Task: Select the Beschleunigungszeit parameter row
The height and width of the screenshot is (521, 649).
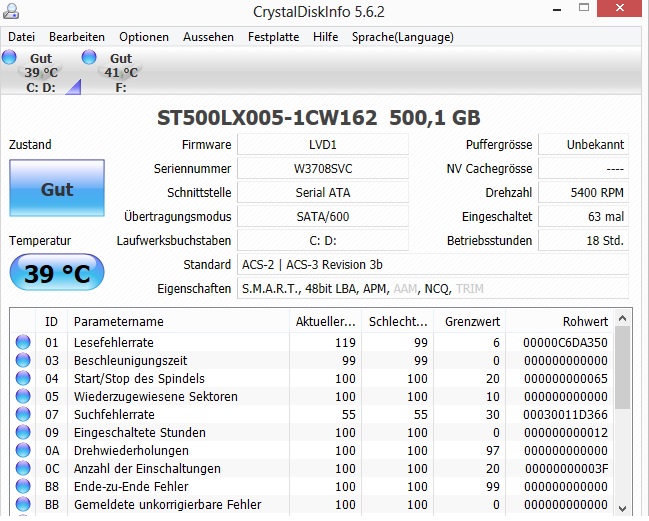Action: (x=312, y=360)
